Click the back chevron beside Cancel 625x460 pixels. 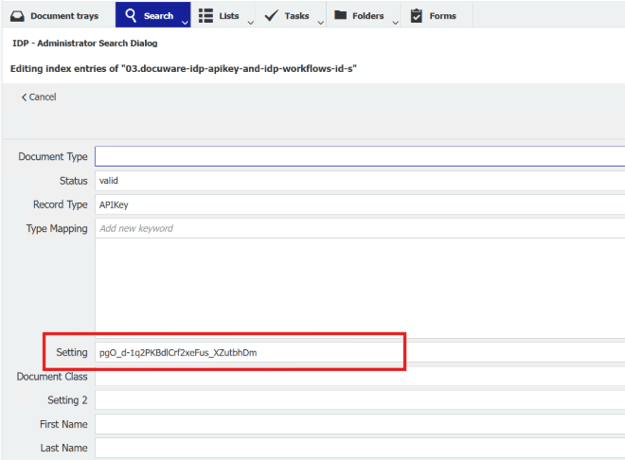pyautogui.click(x=24, y=97)
